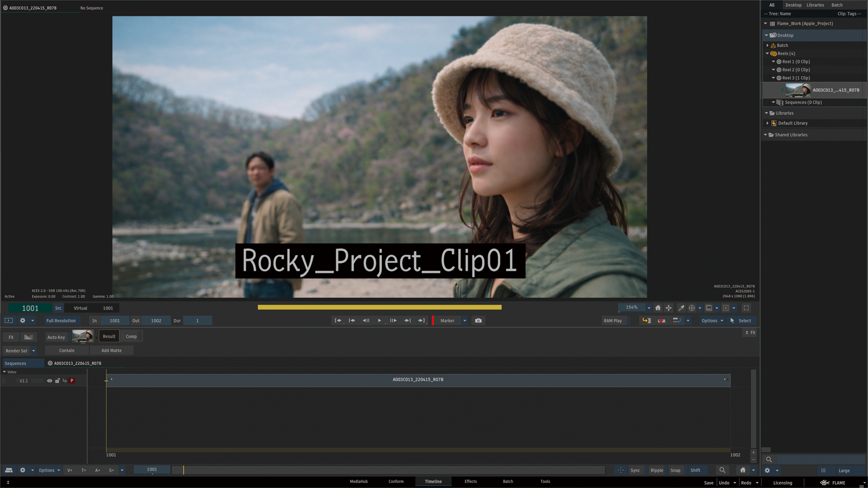This screenshot has height=488, width=868.
Task: Collapse the Reels (4) tree node
Action: pyautogui.click(x=767, y=54)
